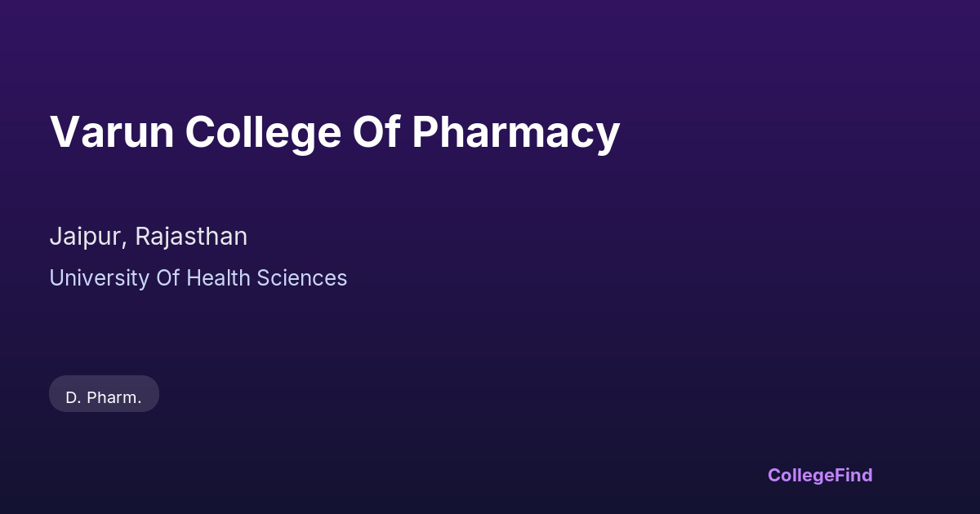Select the Jaipur, Rajasthan location line
The image size is (980, 514).
point(148,237)
